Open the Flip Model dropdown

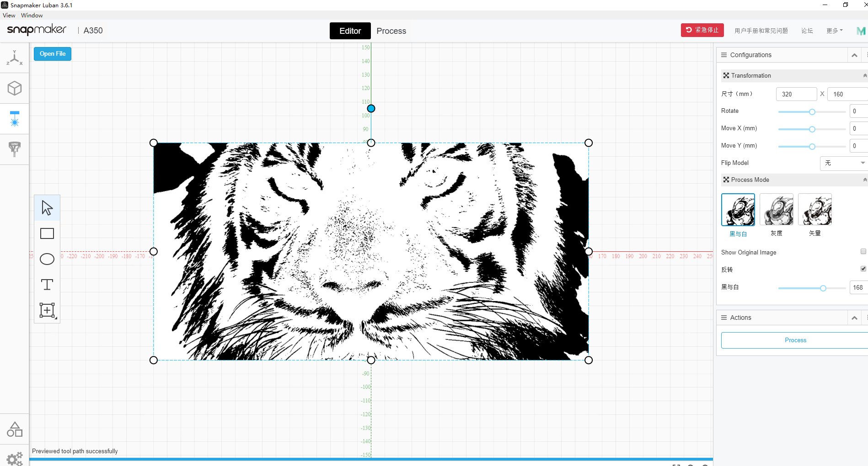pos(844,163)
